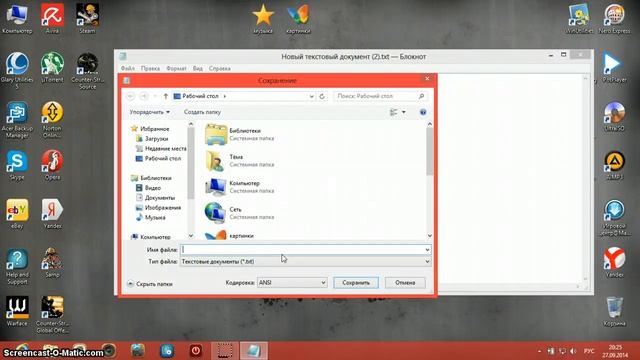Click the Создать папку button
The height and width of the screenshot is (360, 640).
(202, 112)
